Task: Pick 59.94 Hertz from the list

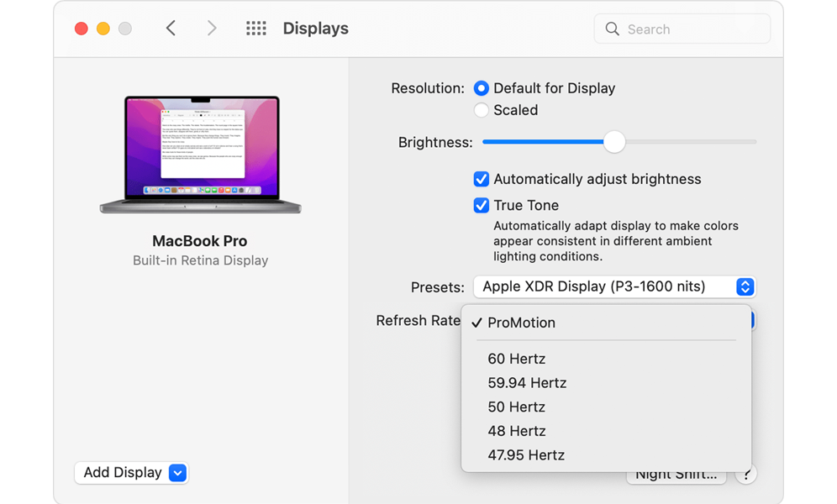Action: point(527,383)
